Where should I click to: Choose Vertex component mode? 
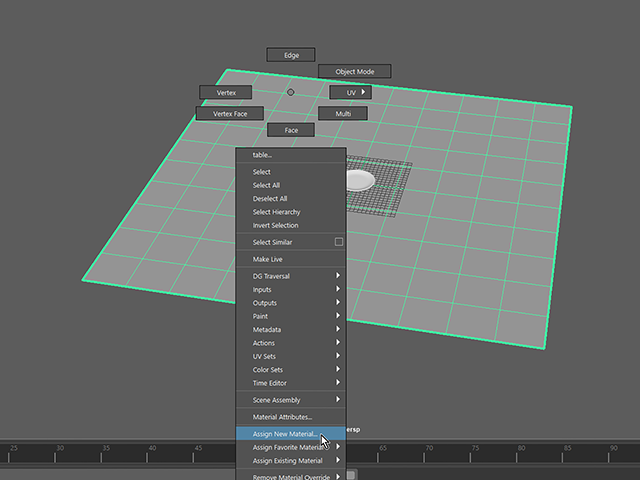click(225, 93)
